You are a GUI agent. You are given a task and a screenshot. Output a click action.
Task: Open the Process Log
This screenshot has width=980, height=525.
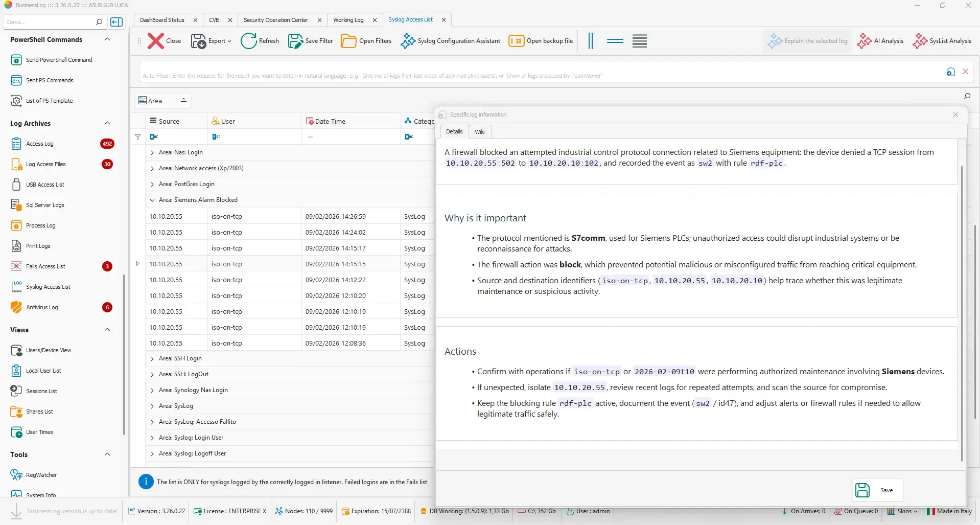[x=33, y=225]
